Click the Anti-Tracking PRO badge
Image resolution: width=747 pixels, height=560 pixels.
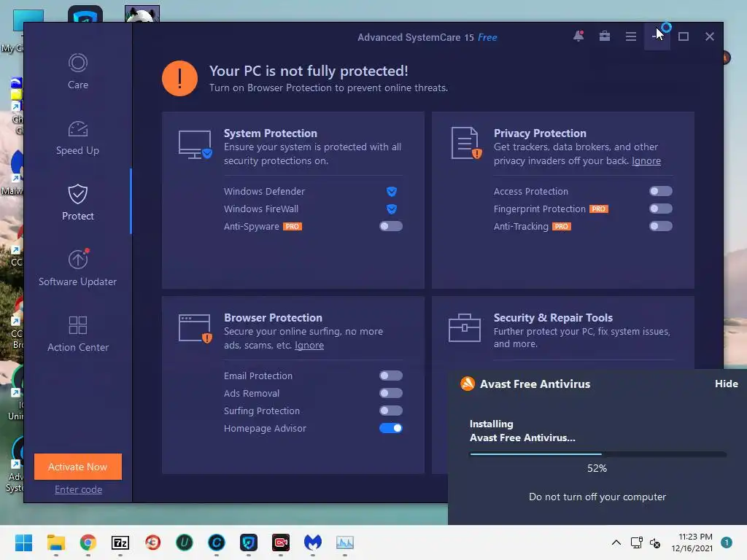[x=562, y=227]
